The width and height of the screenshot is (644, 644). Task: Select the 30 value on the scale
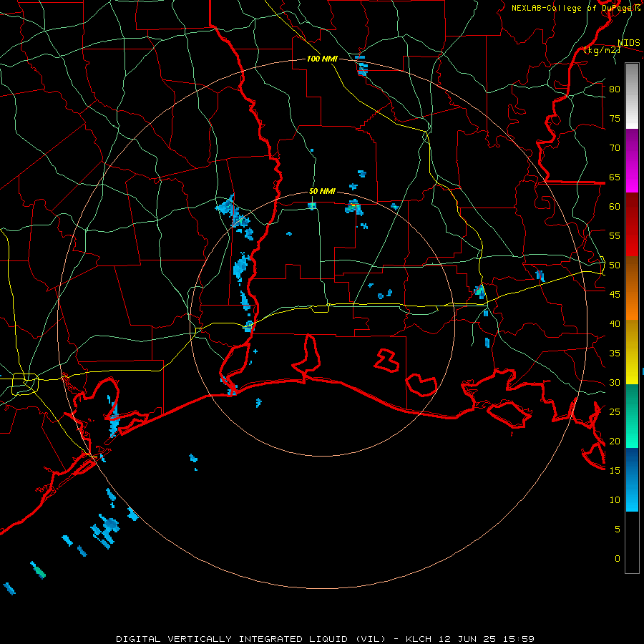pos(615,382)
